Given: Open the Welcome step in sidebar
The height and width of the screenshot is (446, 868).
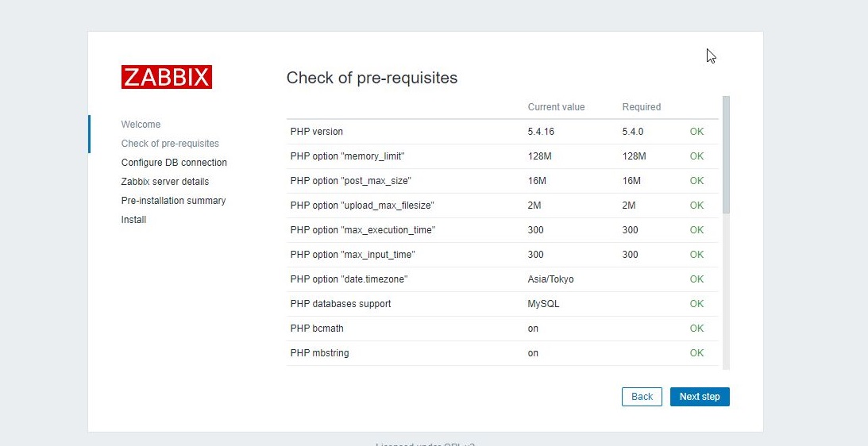Looking at the screenshot, I should click(141, 125).
